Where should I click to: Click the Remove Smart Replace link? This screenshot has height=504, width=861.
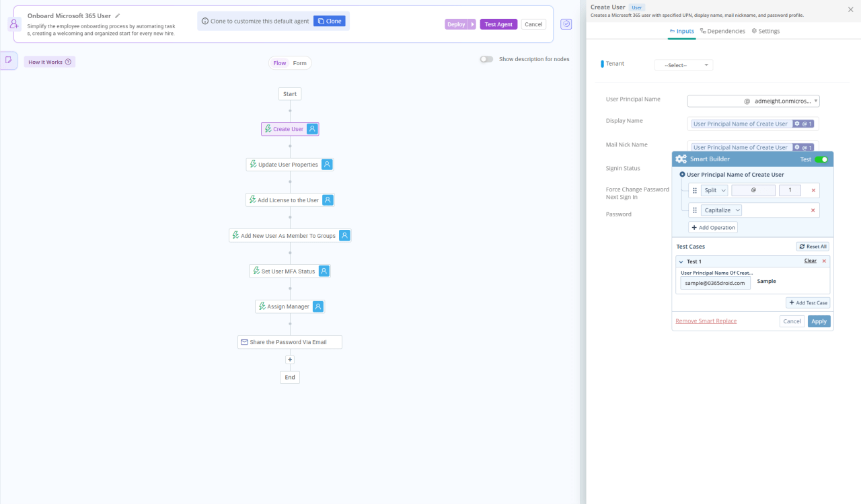(705, 321)
